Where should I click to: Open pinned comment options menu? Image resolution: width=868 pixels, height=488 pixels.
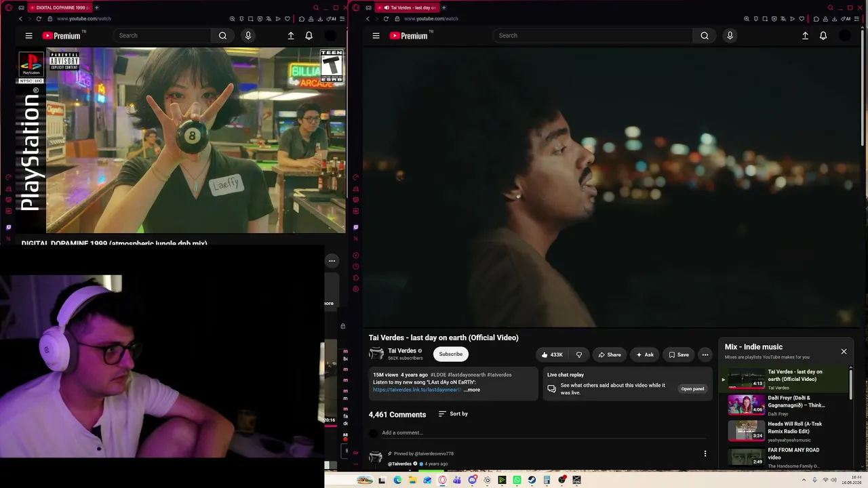click(x=705, y=453)
